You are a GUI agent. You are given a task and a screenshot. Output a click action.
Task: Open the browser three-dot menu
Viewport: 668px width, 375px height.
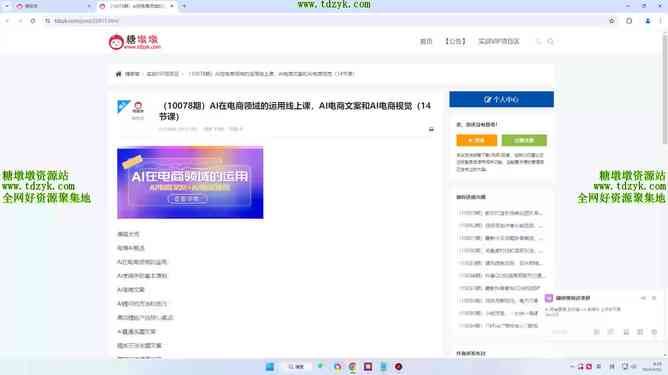[x=661, y=20]
